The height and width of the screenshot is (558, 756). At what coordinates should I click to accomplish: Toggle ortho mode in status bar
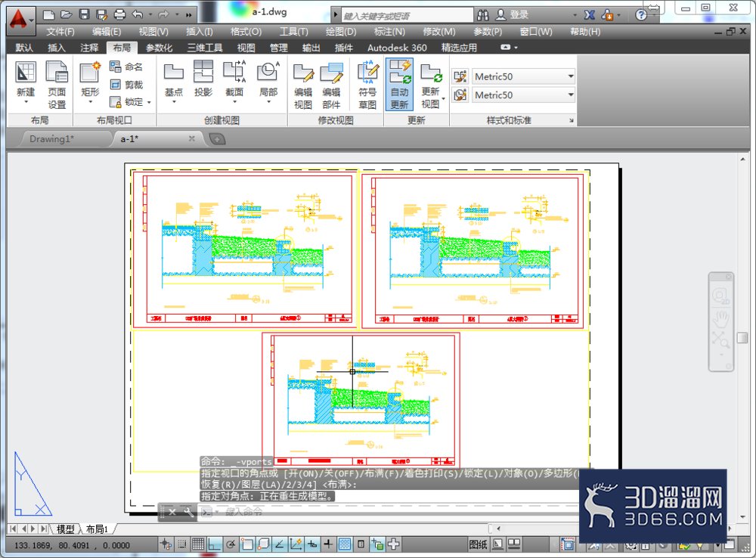pyautogui.click(x=215, y=544)
